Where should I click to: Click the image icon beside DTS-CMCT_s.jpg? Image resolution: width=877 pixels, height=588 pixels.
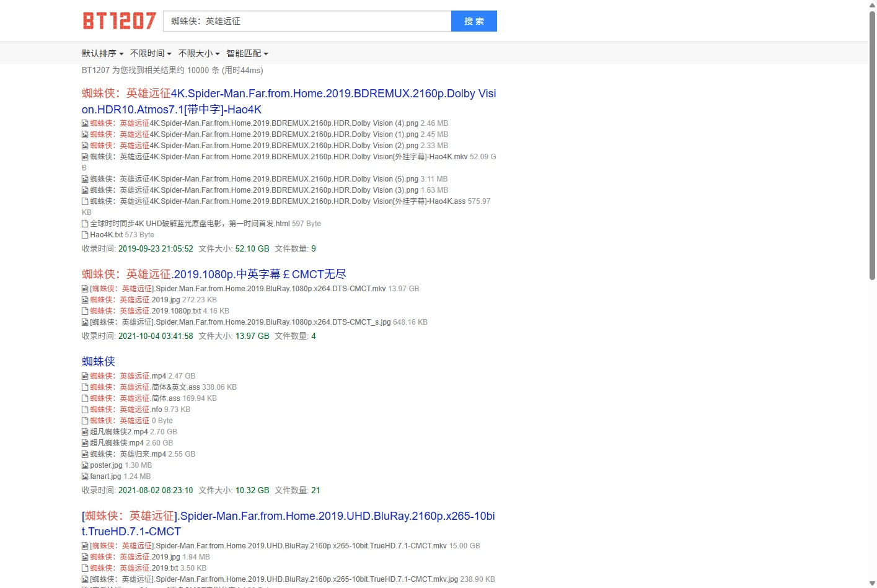85,322
